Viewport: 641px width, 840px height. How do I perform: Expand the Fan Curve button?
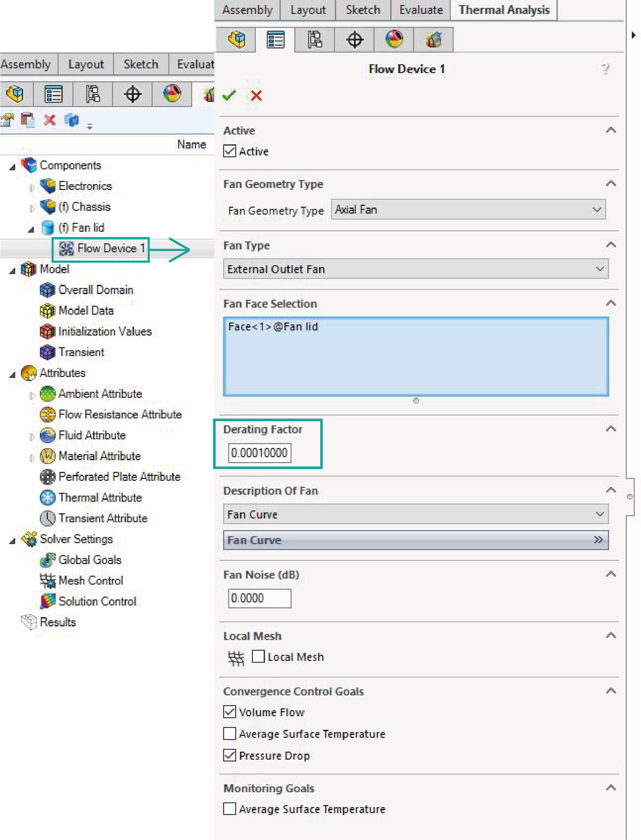click(x=416, y=540)
